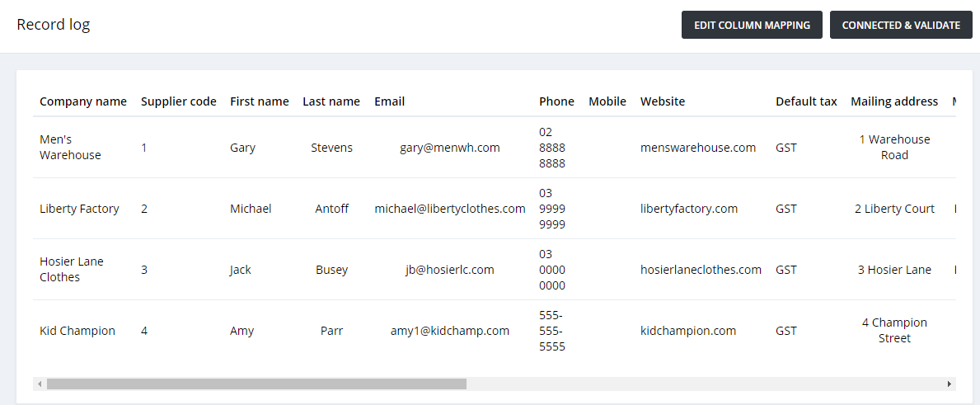The height and width of the screenshot is (405, 980).
Task: Click website hosierlaneclothes.com
Action: 701,270
